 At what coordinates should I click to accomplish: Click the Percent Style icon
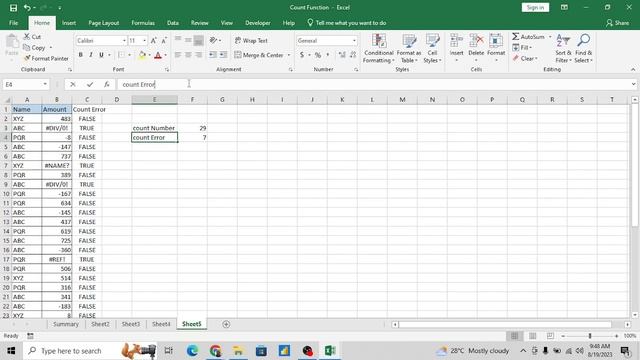[x=318, y=55]
